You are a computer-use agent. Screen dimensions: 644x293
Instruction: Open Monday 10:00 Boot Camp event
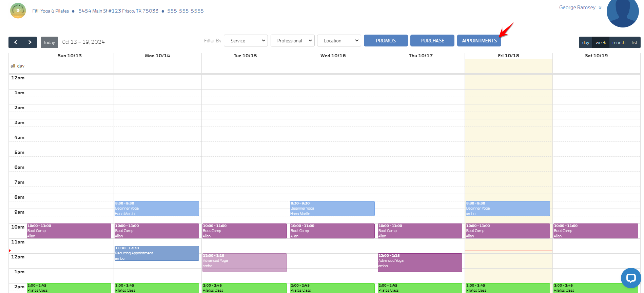[157, 231]
